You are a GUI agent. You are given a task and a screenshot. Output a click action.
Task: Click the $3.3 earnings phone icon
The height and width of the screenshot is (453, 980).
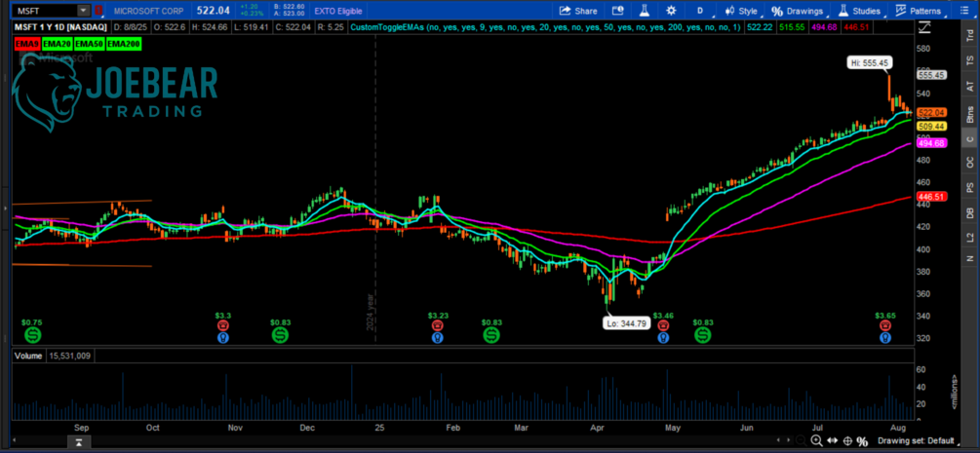point(223,325)
